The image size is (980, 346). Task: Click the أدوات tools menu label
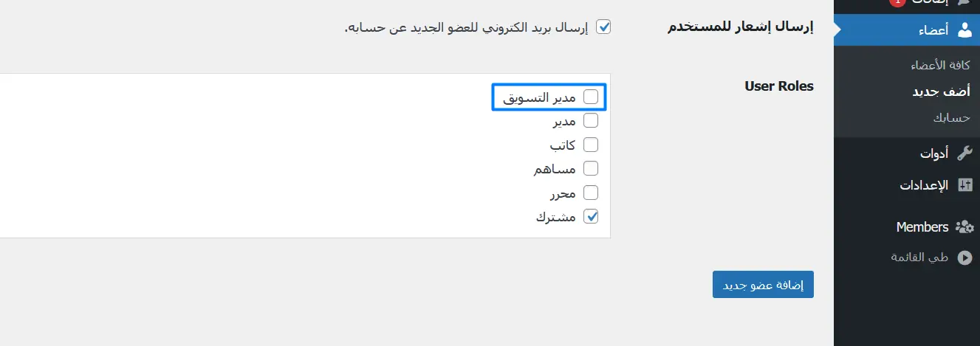934,153
